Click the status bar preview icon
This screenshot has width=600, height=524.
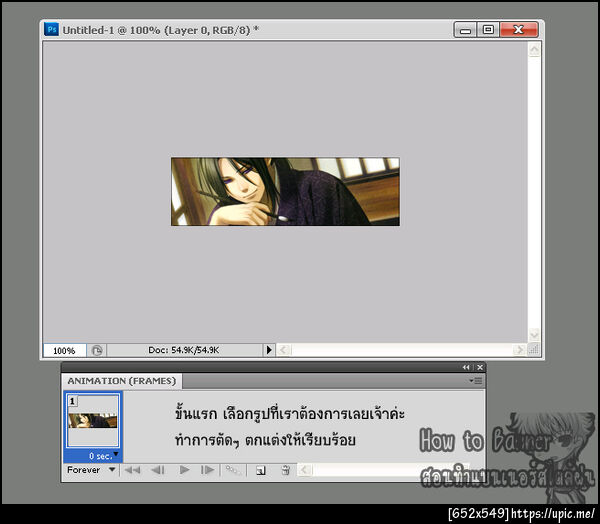click(x=97, y=350)
